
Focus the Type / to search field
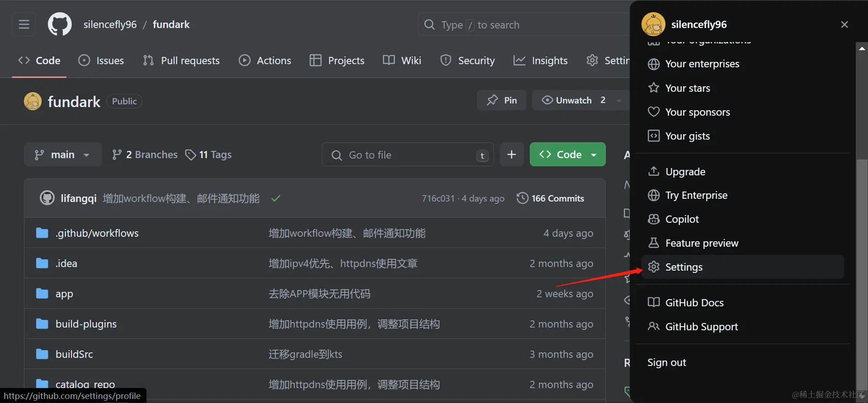click(x=524, y=24)
